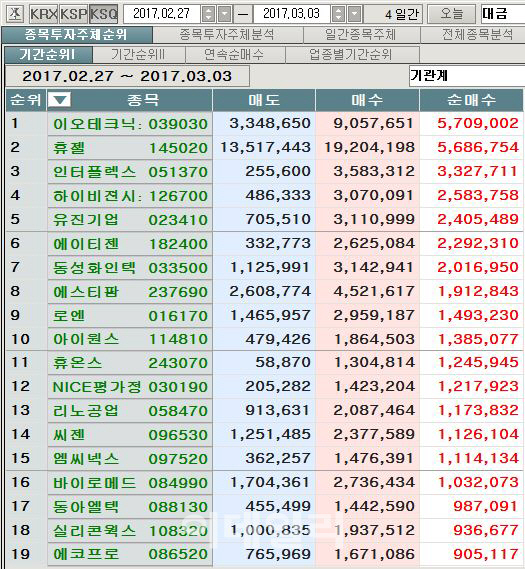
Task: Select stock 리노공업 058470
Action: [x=130, y=411]
